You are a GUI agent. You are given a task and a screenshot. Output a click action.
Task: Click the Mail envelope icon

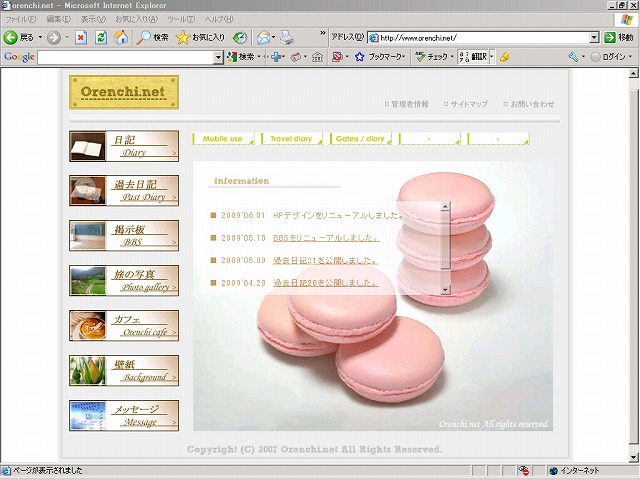pyautogui.click(x=263, y=38)
